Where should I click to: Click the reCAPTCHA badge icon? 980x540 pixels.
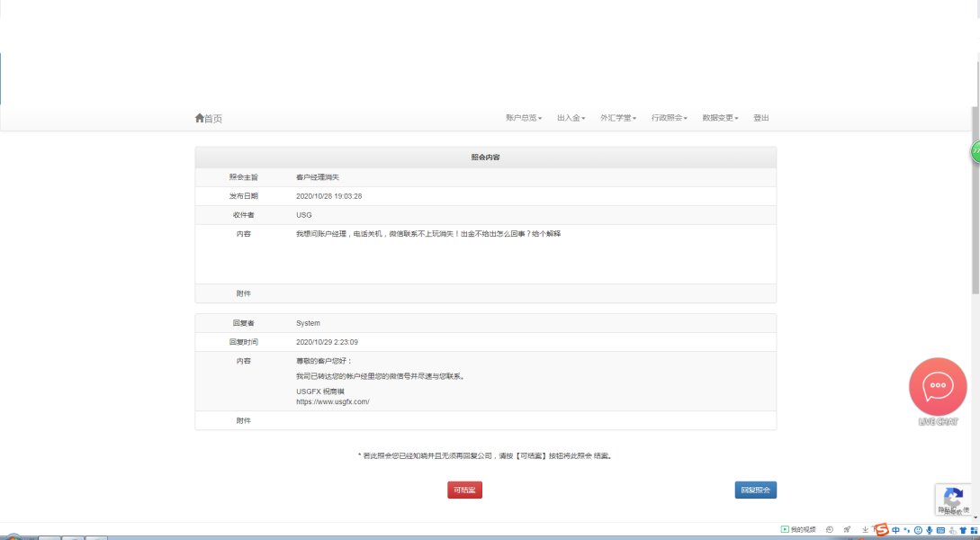pyautogui.click(x=953, y=498)
